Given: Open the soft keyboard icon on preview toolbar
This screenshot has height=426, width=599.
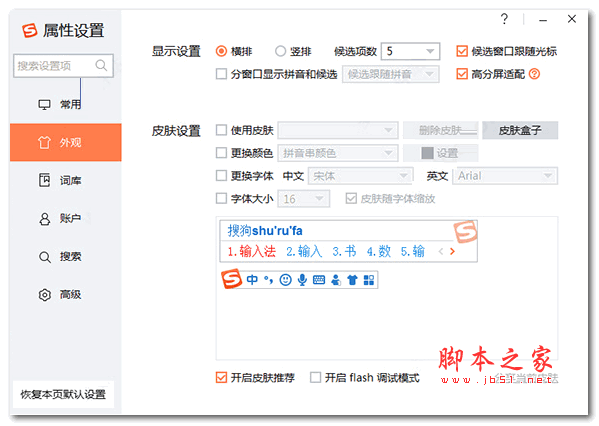Looking at the screenshot, I should pyautogui.click(x=319, y=280).
